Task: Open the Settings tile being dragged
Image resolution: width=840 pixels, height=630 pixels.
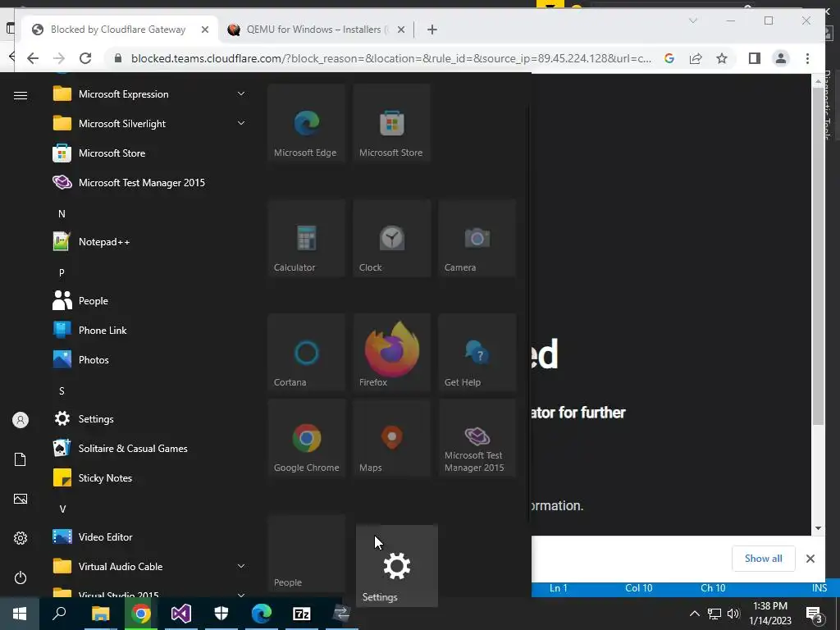Action: pyautogui.click(x=397, y=566)
